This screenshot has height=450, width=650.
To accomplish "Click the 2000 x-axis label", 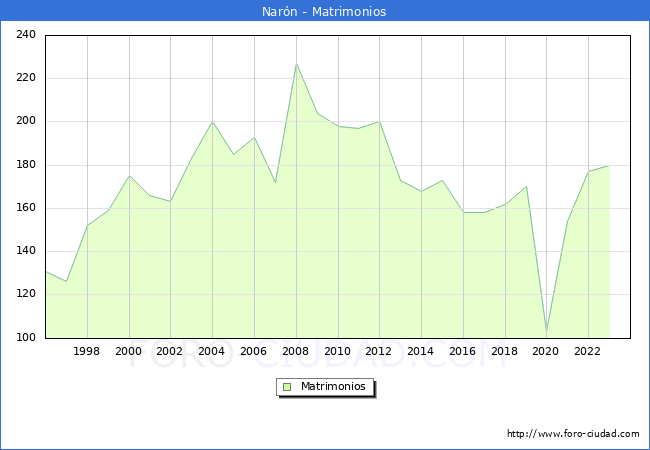I will tap(128, 351).
